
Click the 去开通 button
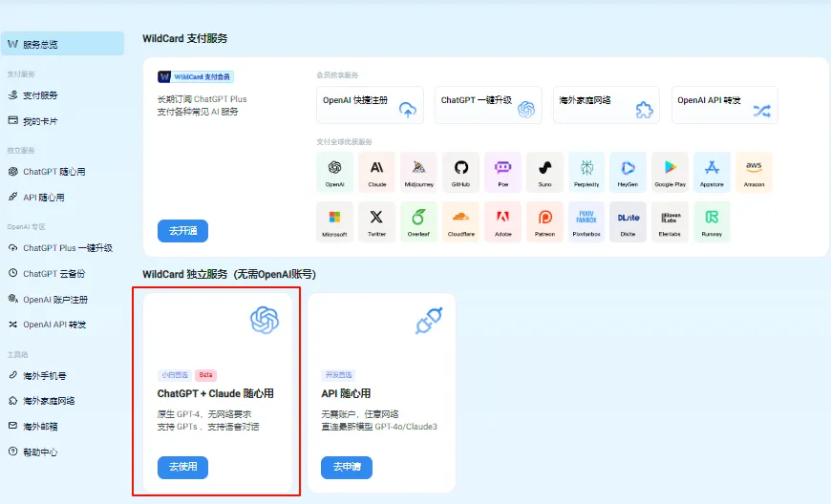click(182, 231)
